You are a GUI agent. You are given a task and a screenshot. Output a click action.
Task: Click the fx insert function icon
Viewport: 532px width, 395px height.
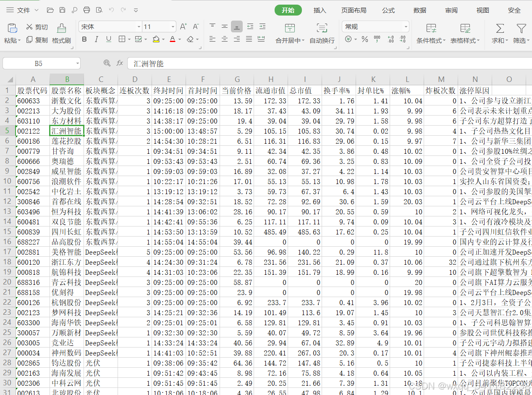(x=120, y=63)
